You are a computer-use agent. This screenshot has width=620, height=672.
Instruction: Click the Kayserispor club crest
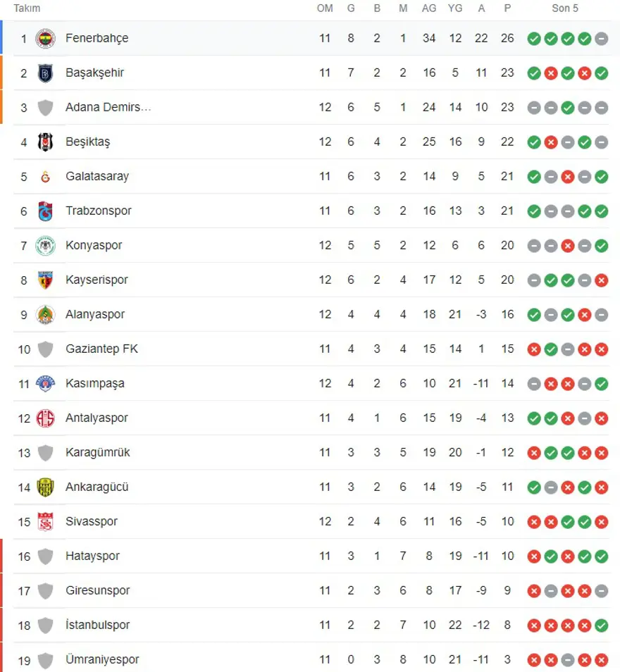tap(45, 280)
